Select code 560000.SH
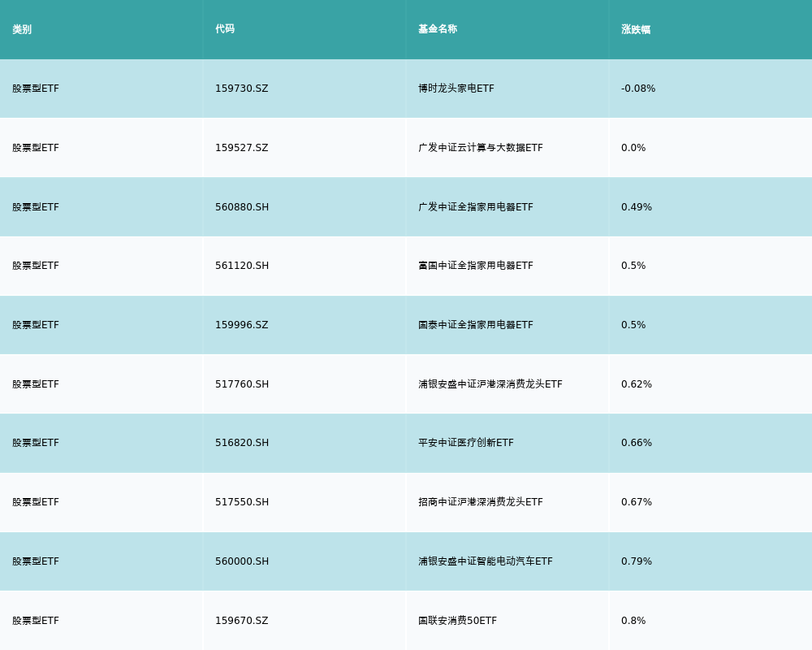This screenshot has width=812, height=650. click(x=242, y=561)
